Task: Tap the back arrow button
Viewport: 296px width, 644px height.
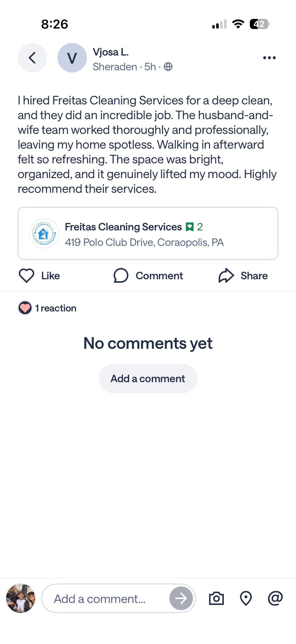Action: (32, 58)
